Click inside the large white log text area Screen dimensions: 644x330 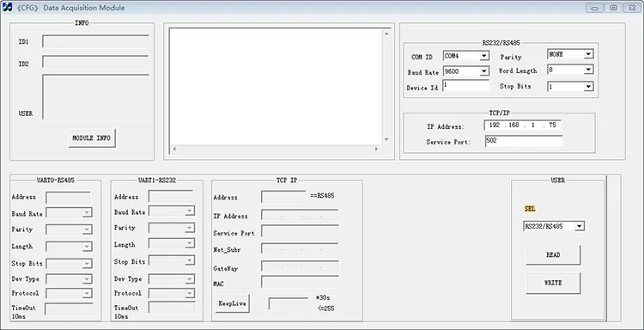point(276,87)
